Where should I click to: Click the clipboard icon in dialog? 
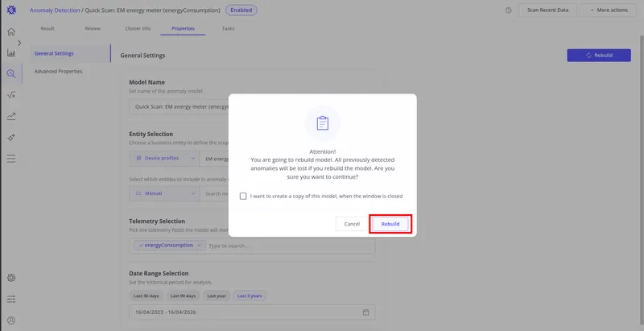tap(323, 123)
